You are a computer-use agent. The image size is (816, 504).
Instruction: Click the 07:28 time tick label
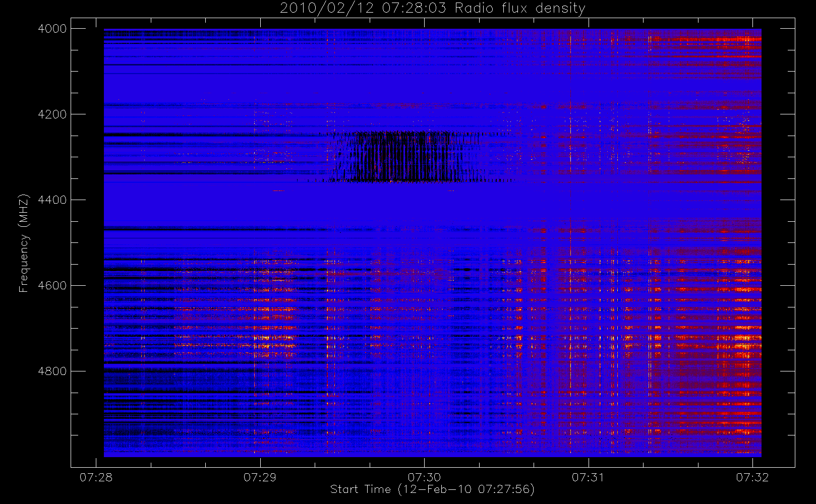[96, 477]
